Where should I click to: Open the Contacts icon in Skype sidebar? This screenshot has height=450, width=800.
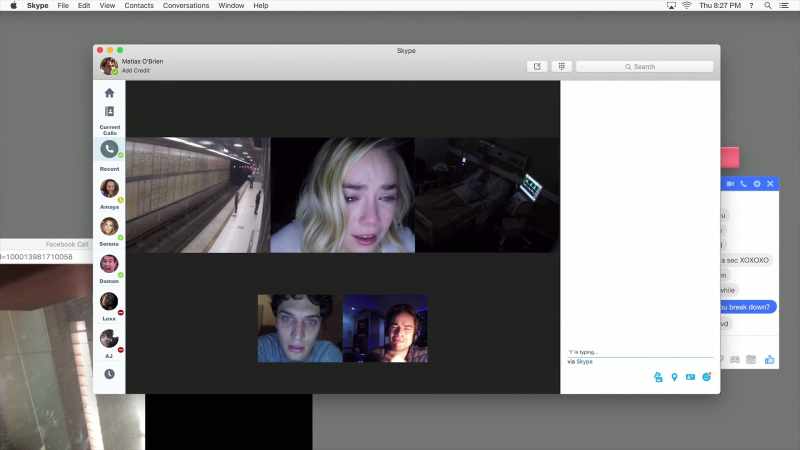click(109, 111)
